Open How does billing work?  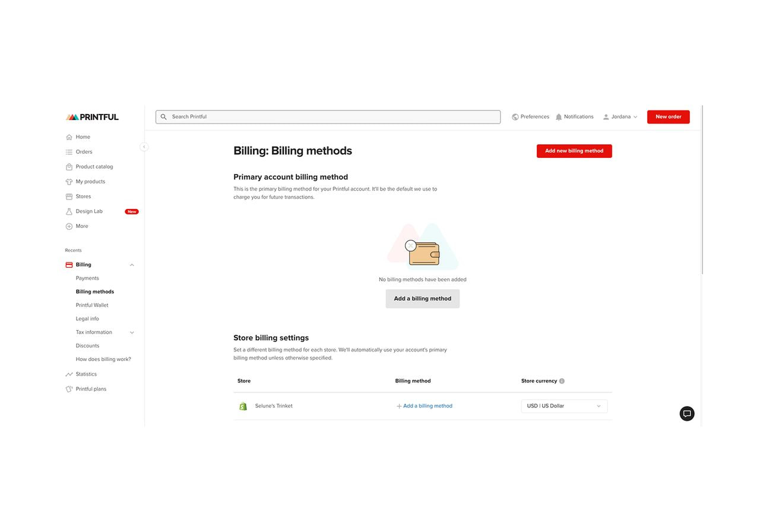tap(103, 359)
